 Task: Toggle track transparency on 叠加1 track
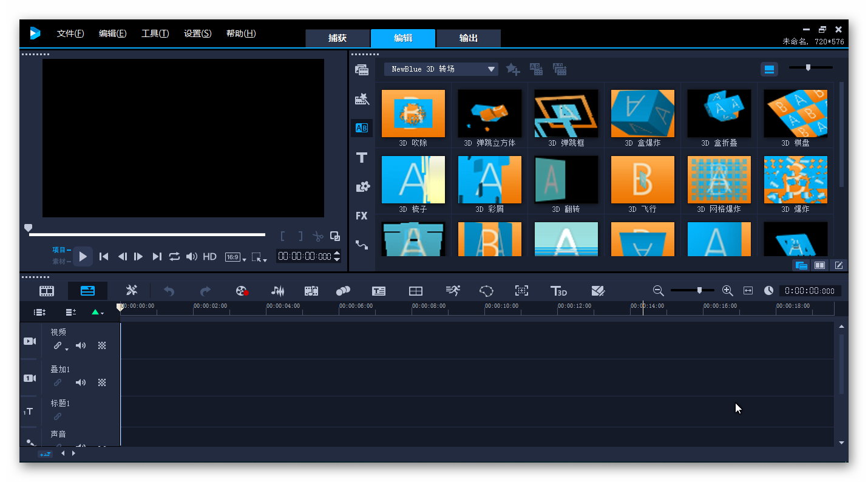102,382
